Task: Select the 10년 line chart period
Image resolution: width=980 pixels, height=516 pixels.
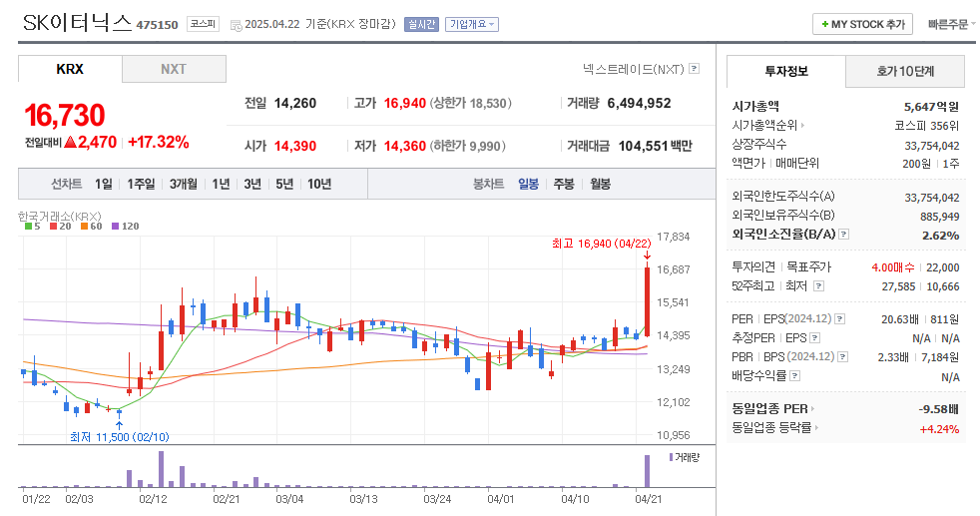Action: pos(319,184)
